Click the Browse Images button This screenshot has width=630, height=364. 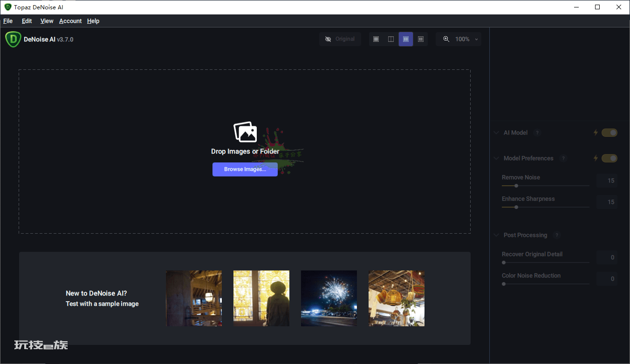coord(245,169)
